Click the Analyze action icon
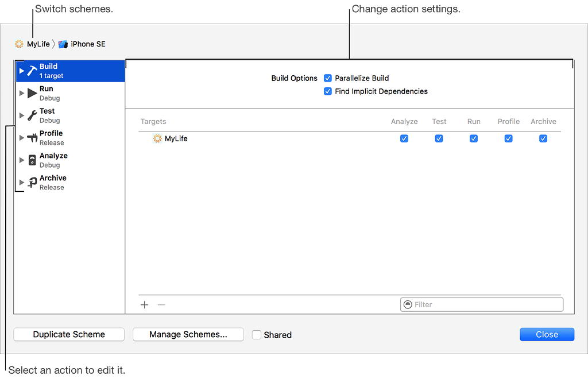The image size is (588, 379). pyautogui.click(x=32, y=160)
